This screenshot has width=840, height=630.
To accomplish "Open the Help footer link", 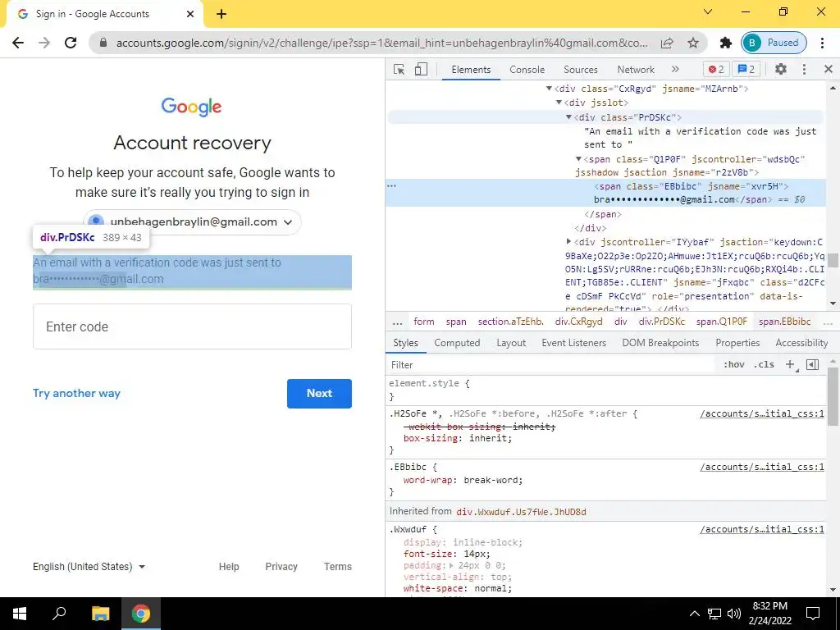I will point(229,567).
